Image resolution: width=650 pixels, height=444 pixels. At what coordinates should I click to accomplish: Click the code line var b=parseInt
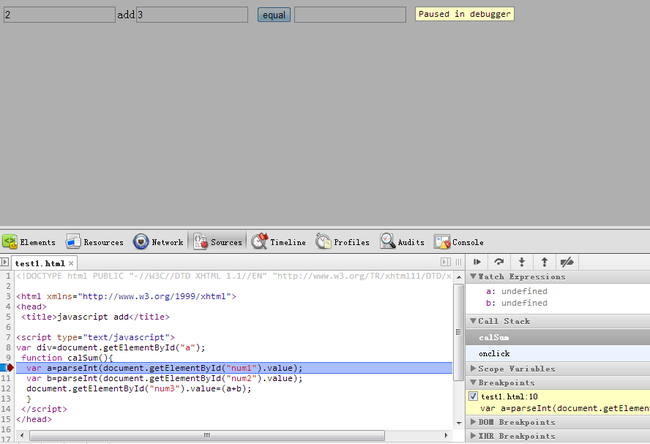pyautogui.click(x=164, y=378)
